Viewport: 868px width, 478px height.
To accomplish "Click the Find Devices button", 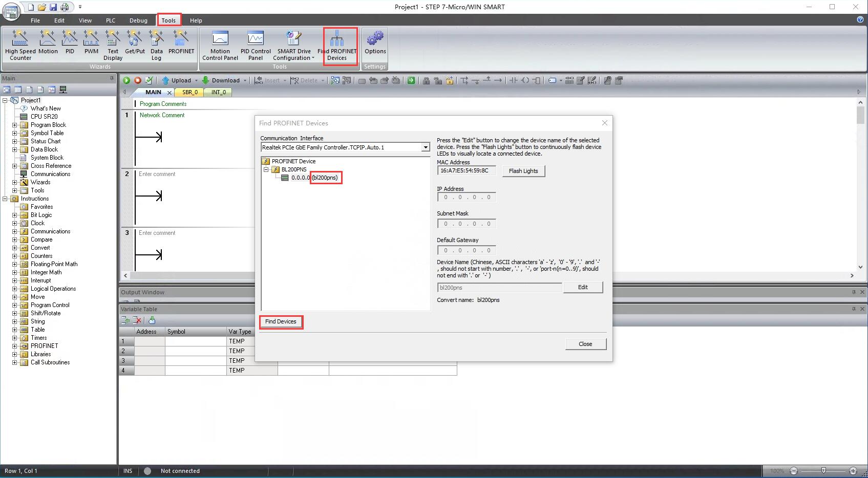I will (x=281, y=321).
